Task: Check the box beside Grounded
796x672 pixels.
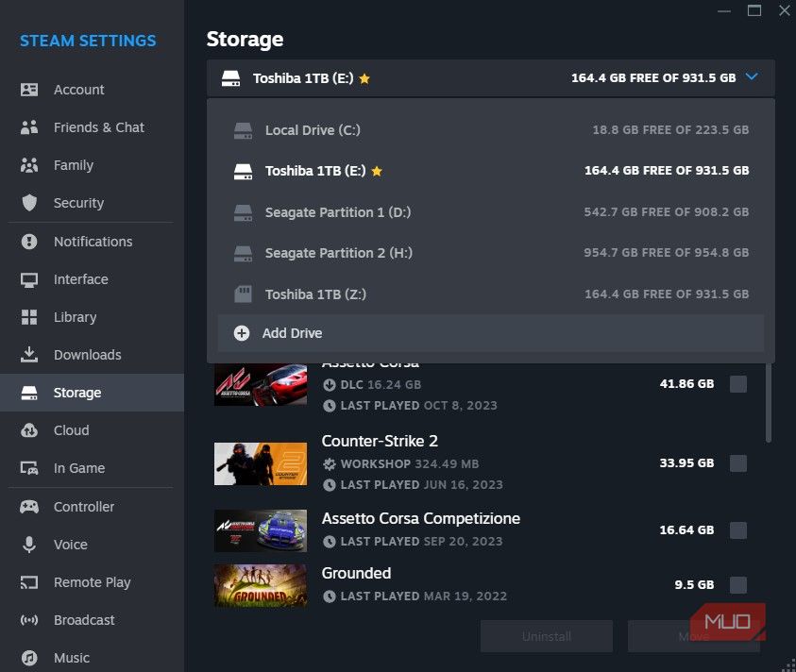Action: (x=737, y=584)
